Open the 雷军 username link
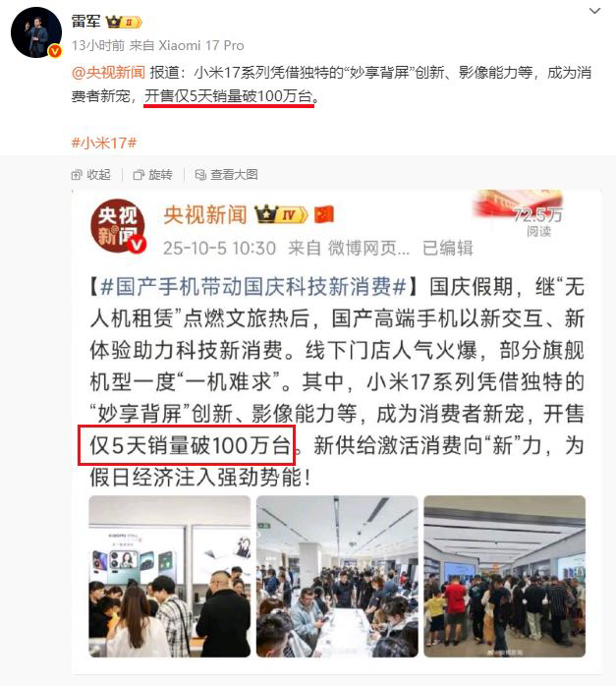The image size is (616, 686). pos(86,21)
